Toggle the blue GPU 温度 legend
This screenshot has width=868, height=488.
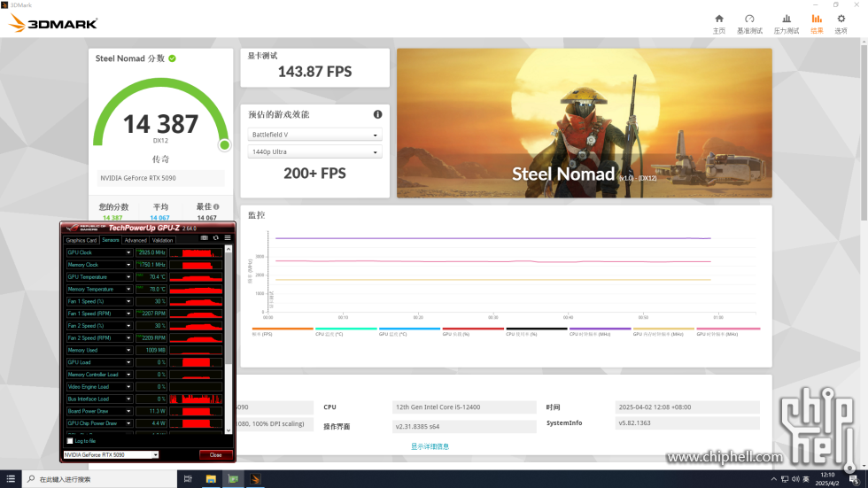click(x=409, y=331)
